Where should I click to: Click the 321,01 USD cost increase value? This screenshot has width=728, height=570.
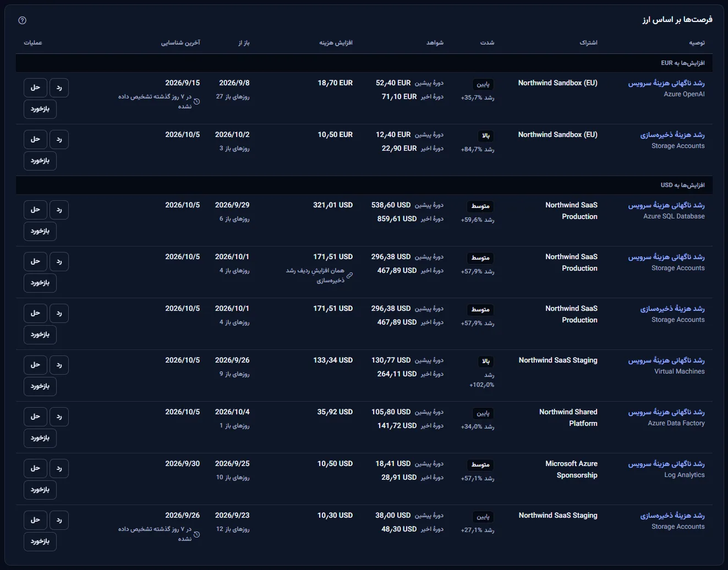coord(333,205)
